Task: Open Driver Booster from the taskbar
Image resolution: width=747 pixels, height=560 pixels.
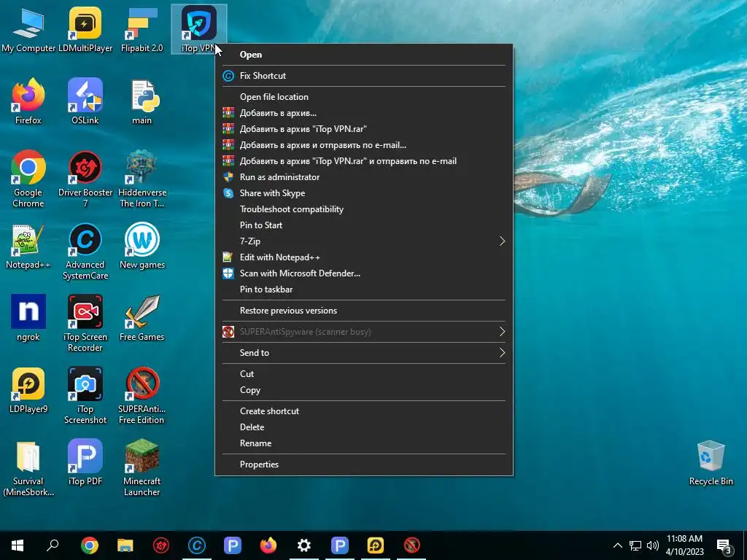Action: coord(161,545)
